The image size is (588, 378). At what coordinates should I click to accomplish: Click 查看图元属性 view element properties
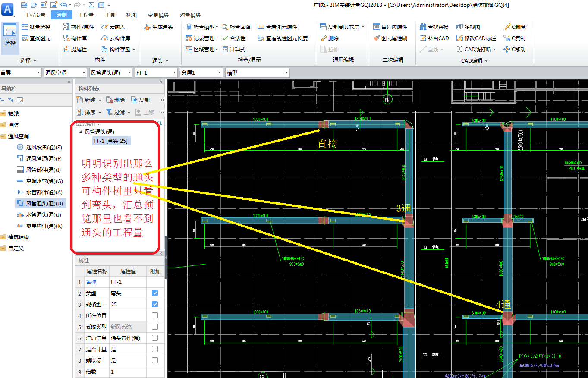(x=278, y=27)
